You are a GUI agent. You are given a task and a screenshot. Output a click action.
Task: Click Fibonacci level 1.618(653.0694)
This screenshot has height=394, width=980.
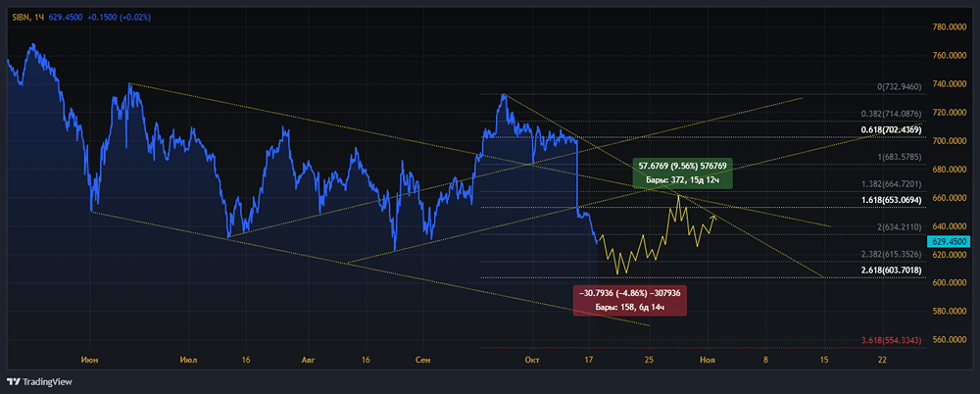point(893,200)
